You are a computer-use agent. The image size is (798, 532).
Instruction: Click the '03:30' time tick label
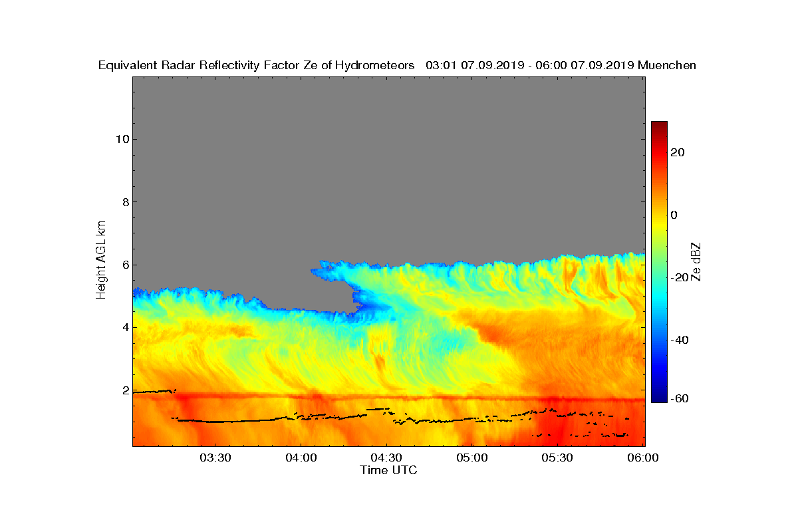[x=215, y=458]
